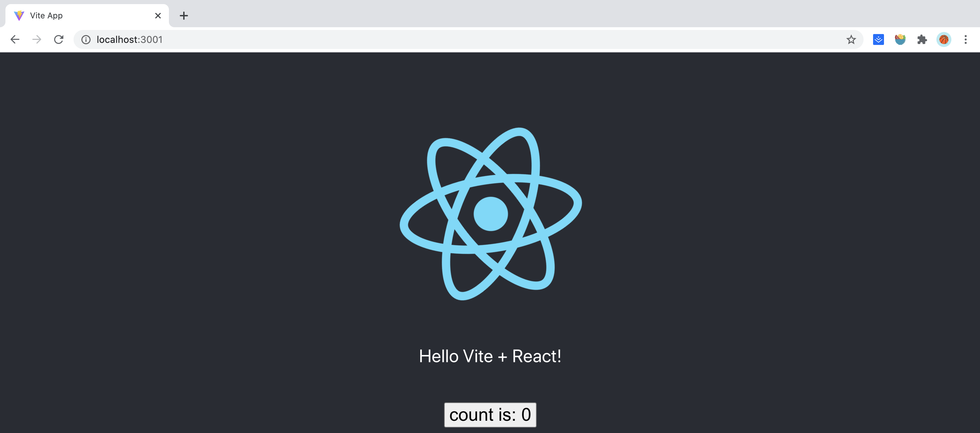
Task: Click the browser back arrow
Action: [x=15, y=39]
